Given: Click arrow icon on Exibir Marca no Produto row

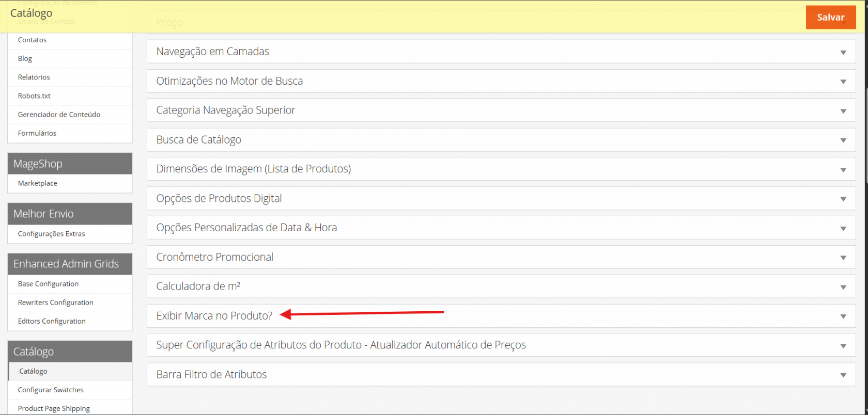Looking at the screenshot, I should (x=843, y=316).
